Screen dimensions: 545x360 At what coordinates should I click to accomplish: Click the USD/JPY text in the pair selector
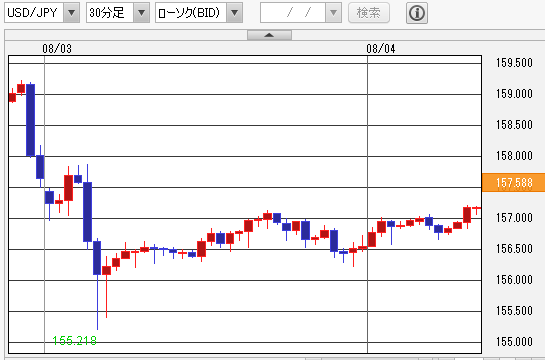32,13
